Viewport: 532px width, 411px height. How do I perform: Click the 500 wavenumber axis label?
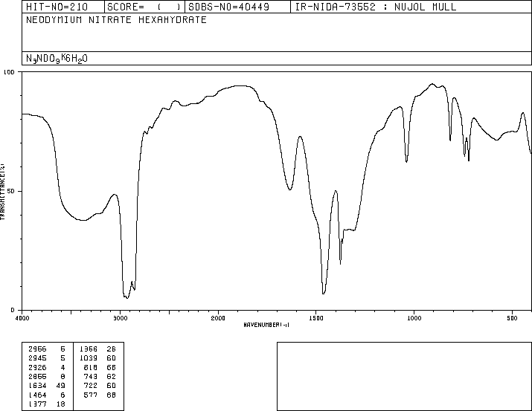pyautogui.click(x=512, y=318)
